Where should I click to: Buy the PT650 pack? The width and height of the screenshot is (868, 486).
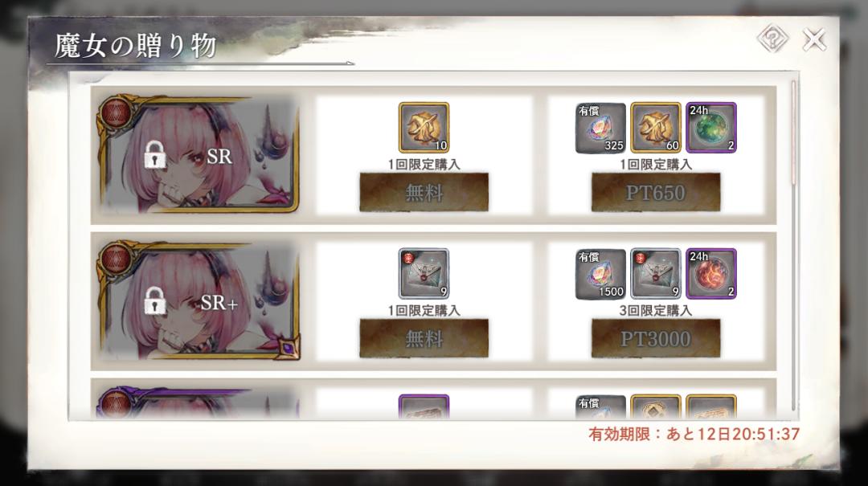pos(656,192)
